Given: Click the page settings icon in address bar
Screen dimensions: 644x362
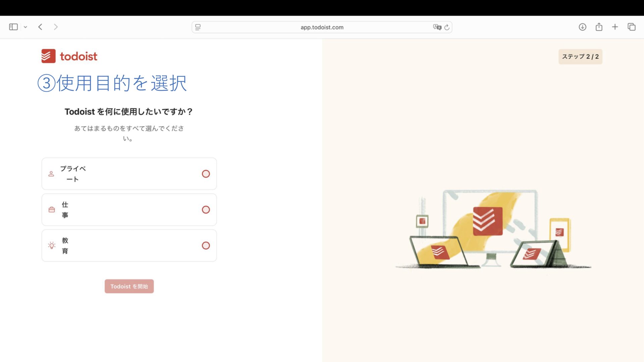Looking at the screenshot, I should [198, 27].
